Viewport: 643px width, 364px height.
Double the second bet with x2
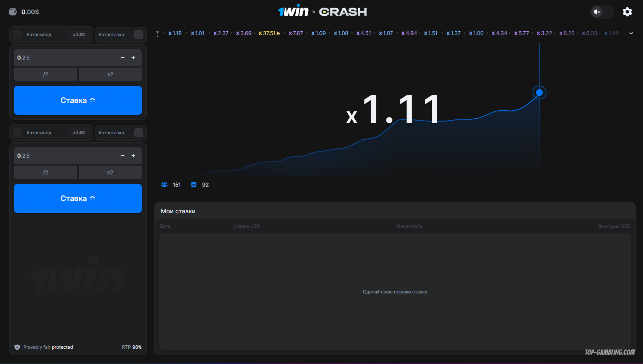click(x=110, y=172)
